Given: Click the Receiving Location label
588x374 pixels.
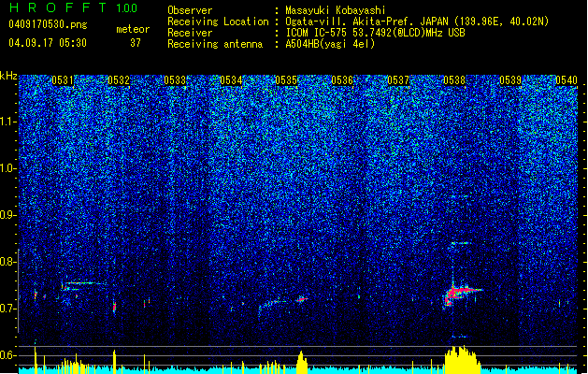Looking at the screenshot, I should pos(218,22).
